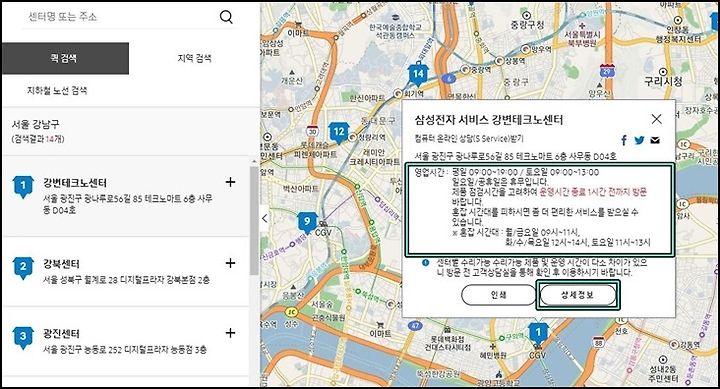Viewport: 720px width, 389px height.
Task: Click the 검색결과 14개 result count
Action: click(x=38, y=139)
